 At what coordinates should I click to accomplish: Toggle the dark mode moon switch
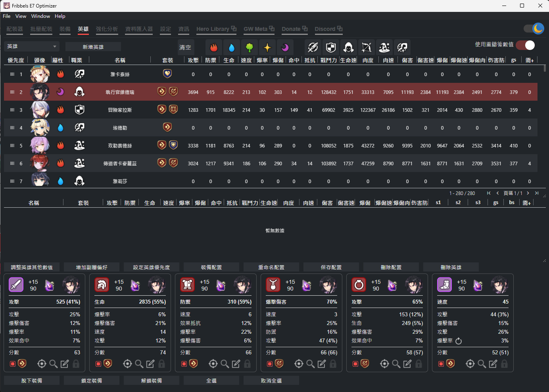click(534, 29)
